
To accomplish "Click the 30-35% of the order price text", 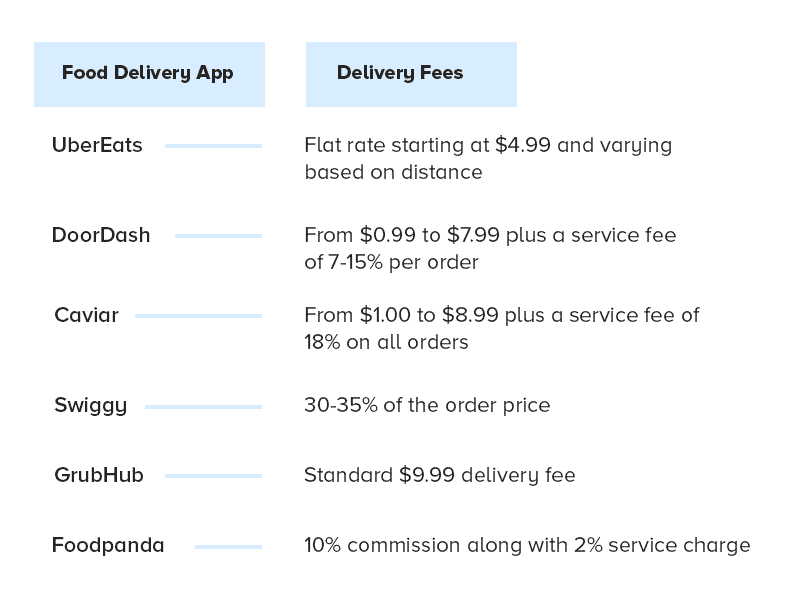I will (x=427, y=405).
